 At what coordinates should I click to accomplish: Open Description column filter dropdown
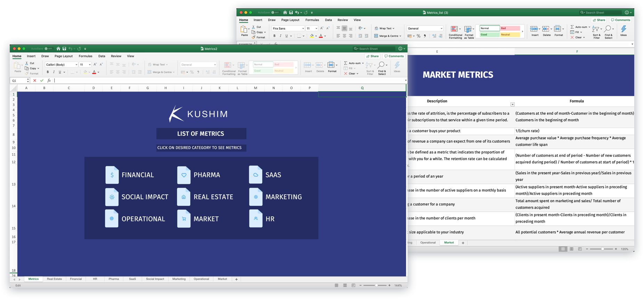point(513,104)
